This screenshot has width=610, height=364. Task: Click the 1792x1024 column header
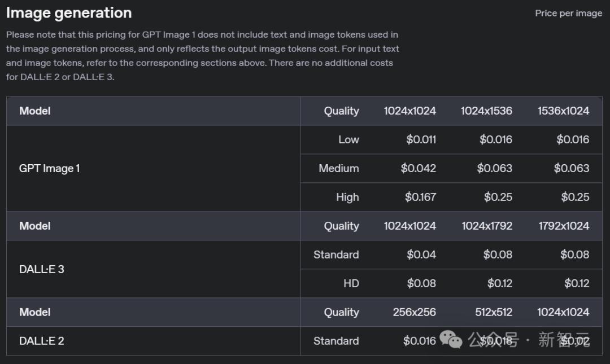coord(563,226)
